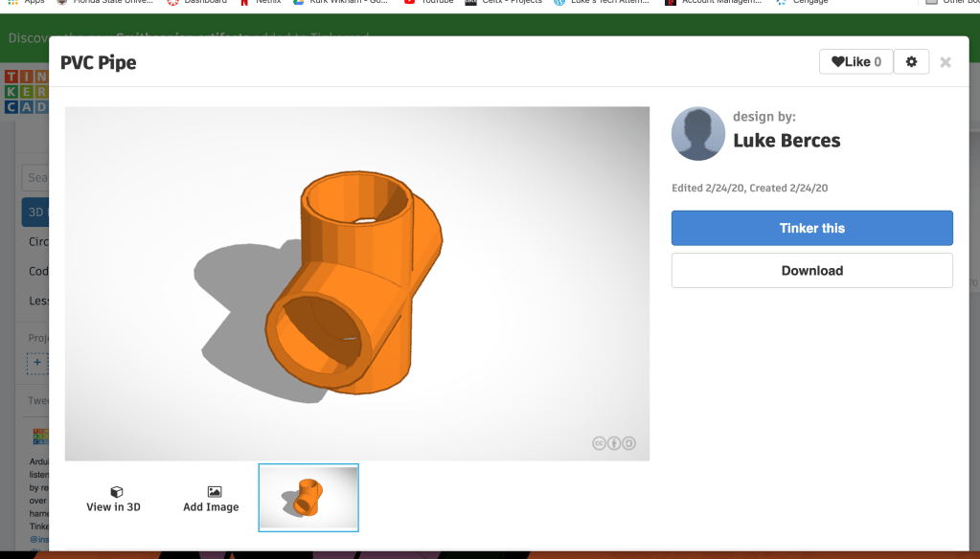The height and width of the screenshot is (559, 980).
Task: Click the create project plus icon
Action: (36, 363)
